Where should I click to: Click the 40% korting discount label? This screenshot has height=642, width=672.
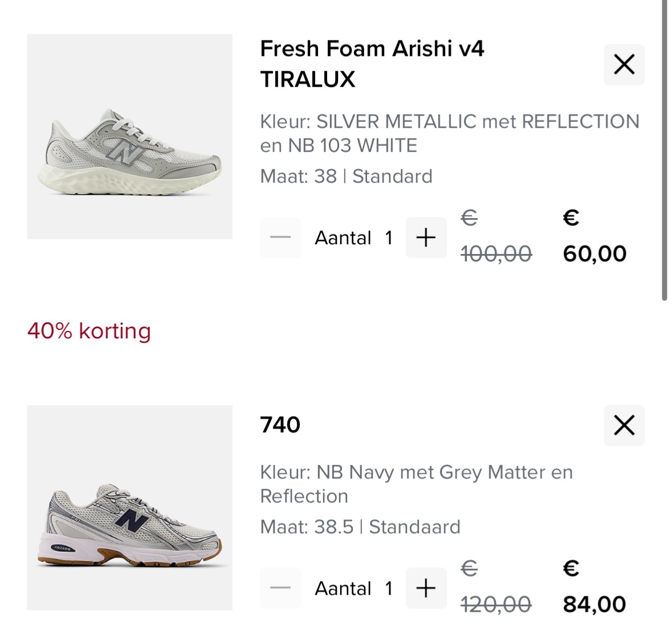point(89,330)
